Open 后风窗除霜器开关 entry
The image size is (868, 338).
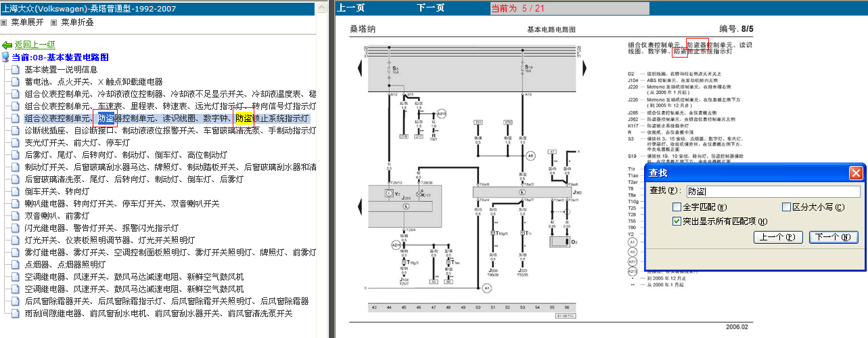[166, 301]
